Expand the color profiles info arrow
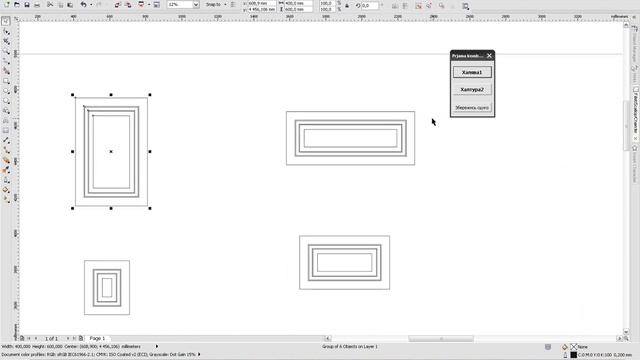The width and height of the screenshot is (640, 360). point(199,354)
